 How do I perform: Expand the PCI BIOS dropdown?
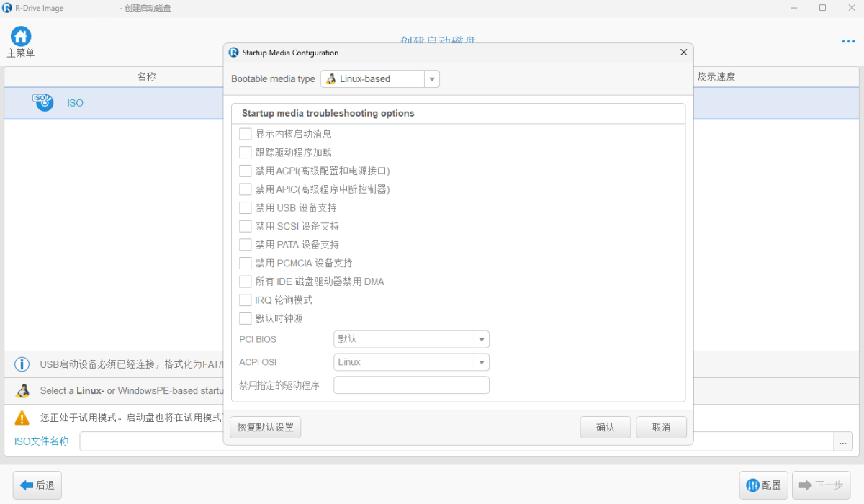(x=481, y=339)
